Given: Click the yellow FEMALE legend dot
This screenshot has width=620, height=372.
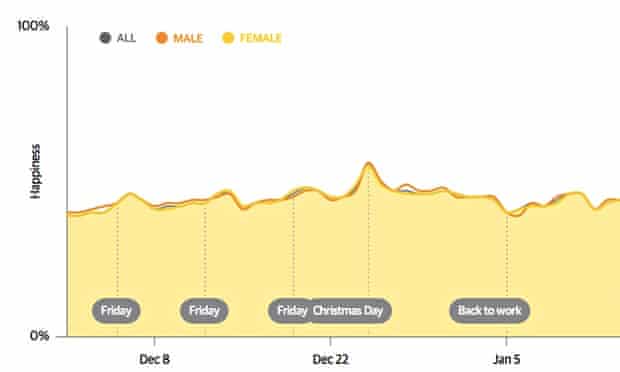Looking at the screenshot, I should coord(228,38).
